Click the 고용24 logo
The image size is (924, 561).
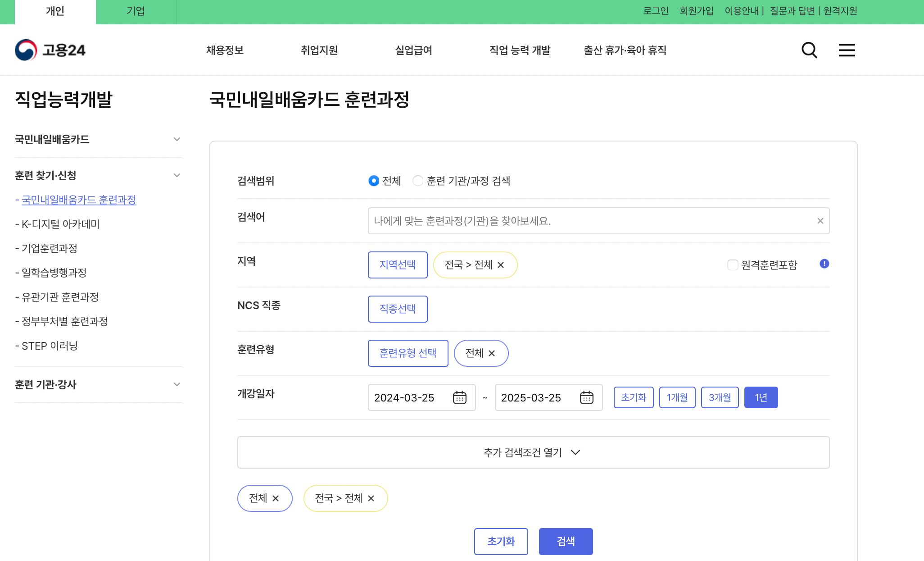click(51, 50)
